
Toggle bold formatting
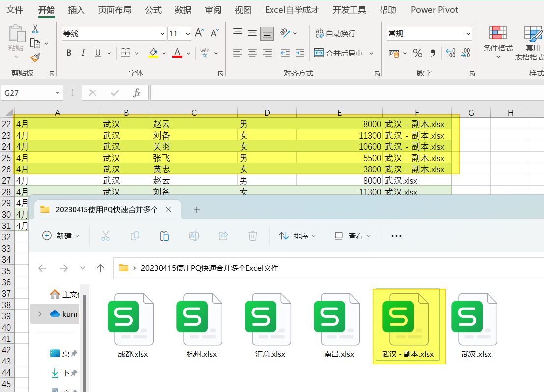[x=69, y=53]
